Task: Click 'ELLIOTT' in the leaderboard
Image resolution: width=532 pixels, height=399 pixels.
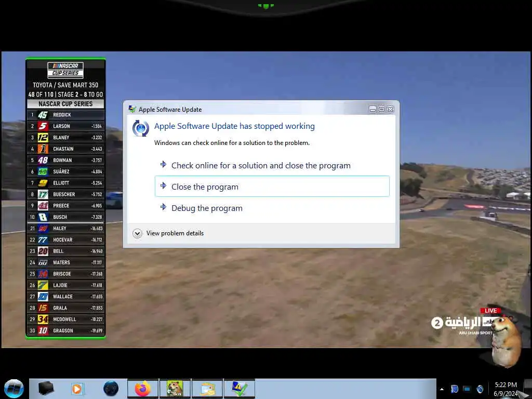Action: pyautogui.click(x=61, y=183)
